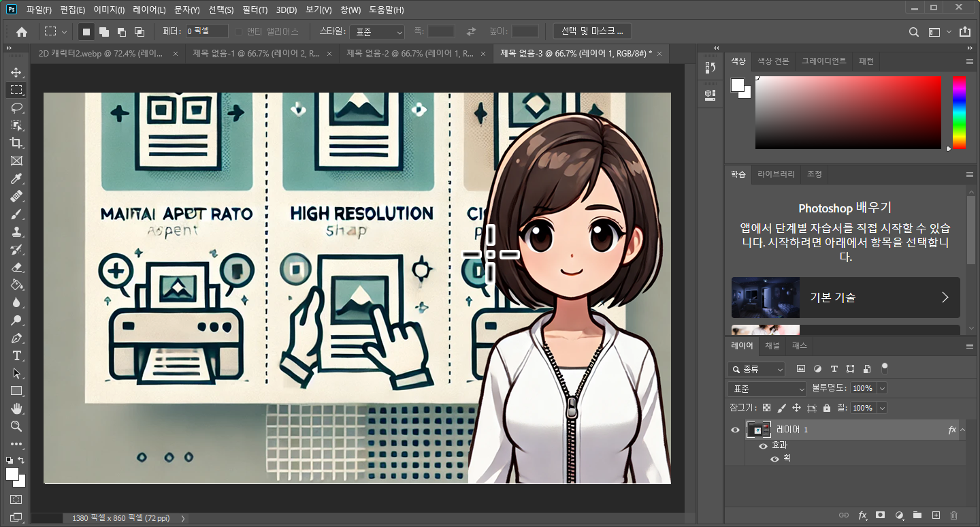
Task: Select the Eraser tool
Action: (x=16, y=267)
